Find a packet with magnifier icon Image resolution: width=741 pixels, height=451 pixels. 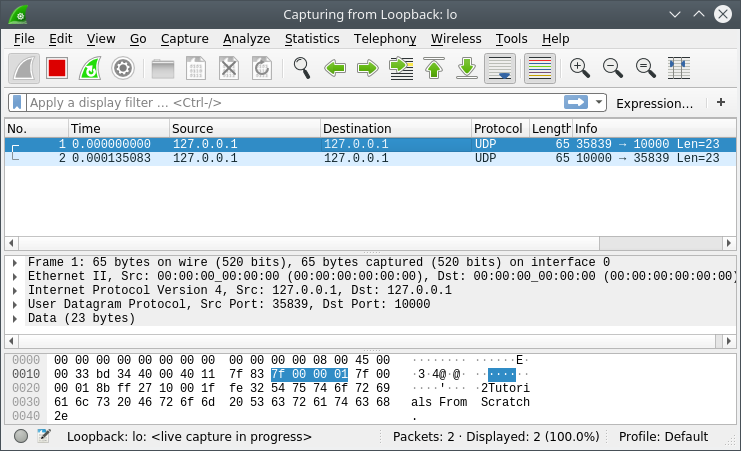pos(302,69)
